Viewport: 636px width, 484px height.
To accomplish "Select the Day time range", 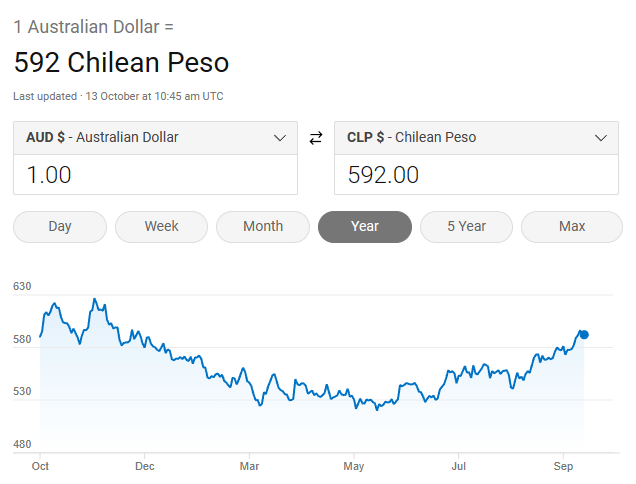I will coord(60,226).
